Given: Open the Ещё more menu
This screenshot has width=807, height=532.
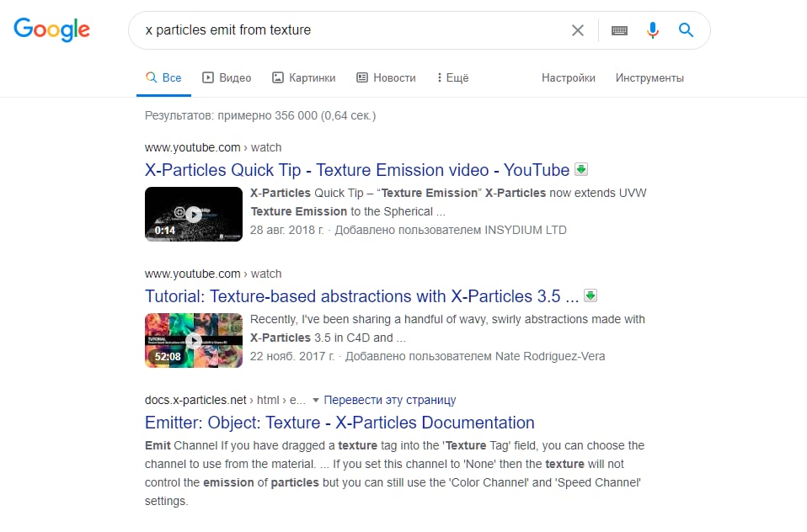Looking at the screenshot, I should click(453, 77).
